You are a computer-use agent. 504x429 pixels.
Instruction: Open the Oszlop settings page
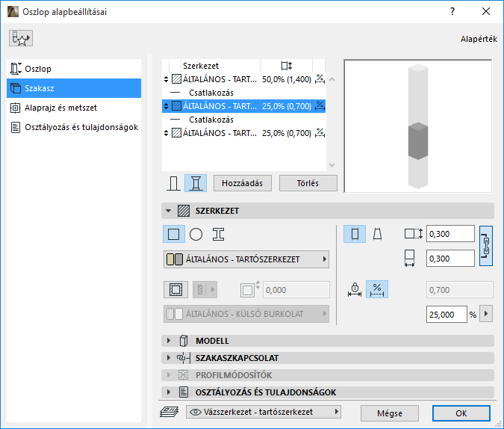coord(74,69)
